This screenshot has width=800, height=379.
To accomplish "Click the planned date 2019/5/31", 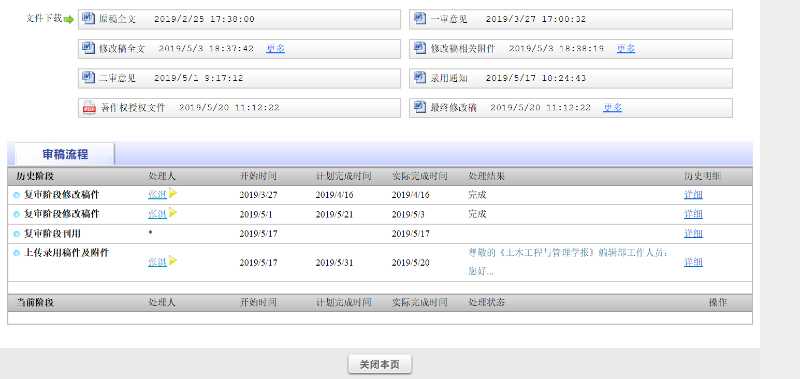I will pyautogui.click(x=334, y=263).
